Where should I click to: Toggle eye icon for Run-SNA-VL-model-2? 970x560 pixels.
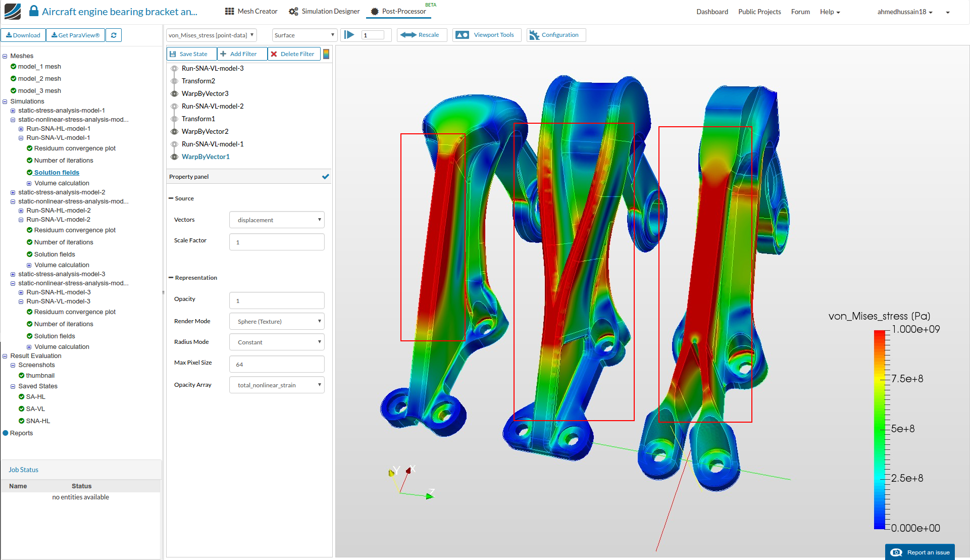pyautogui.click(x=174, y=107)
